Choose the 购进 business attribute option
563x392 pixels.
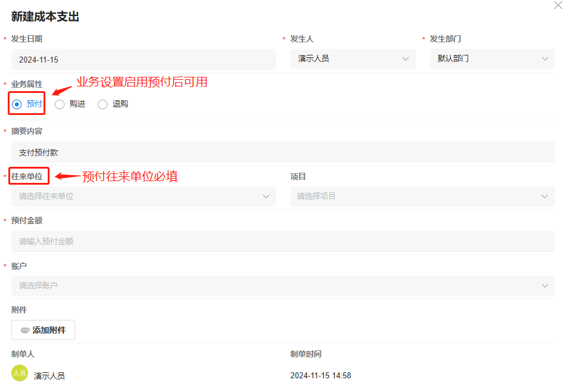click(60, 104)
